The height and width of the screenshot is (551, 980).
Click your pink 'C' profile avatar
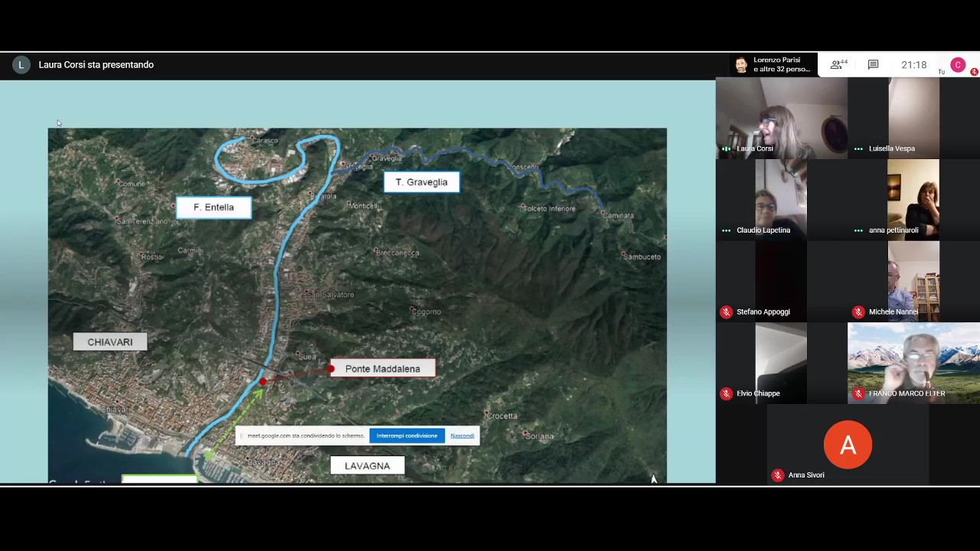tap(958, 65)
